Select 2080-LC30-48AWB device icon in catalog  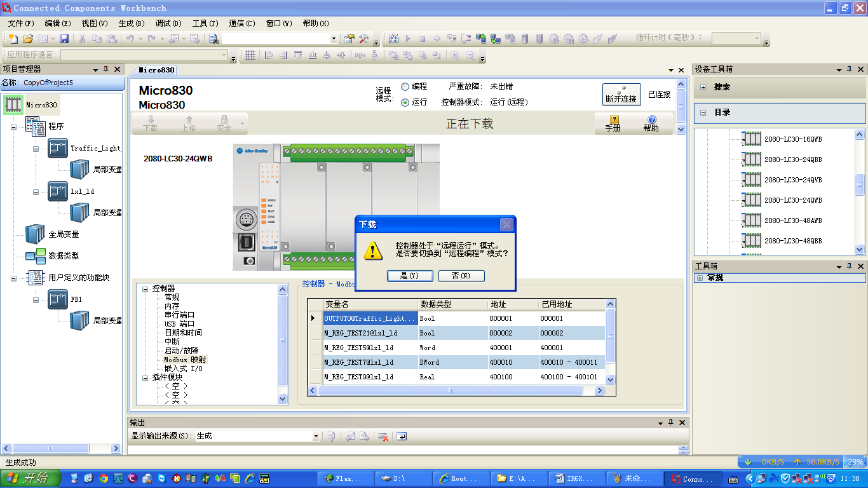point(752,220)
